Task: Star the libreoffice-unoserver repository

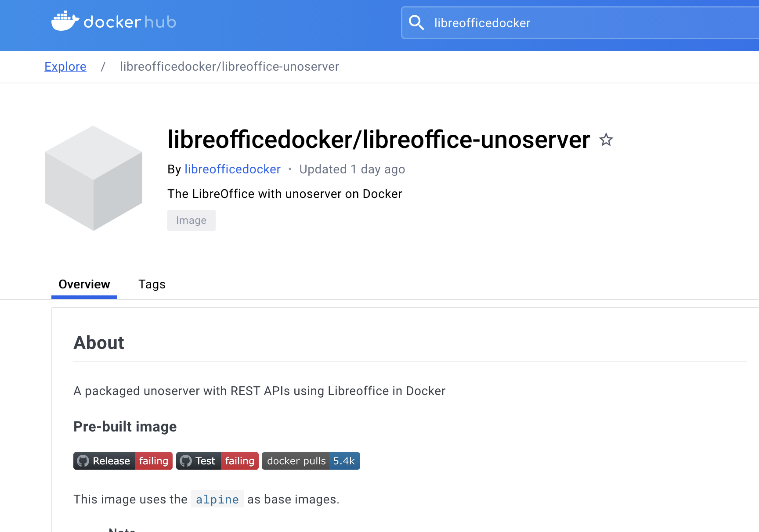Action: click(x=606, y=140)
